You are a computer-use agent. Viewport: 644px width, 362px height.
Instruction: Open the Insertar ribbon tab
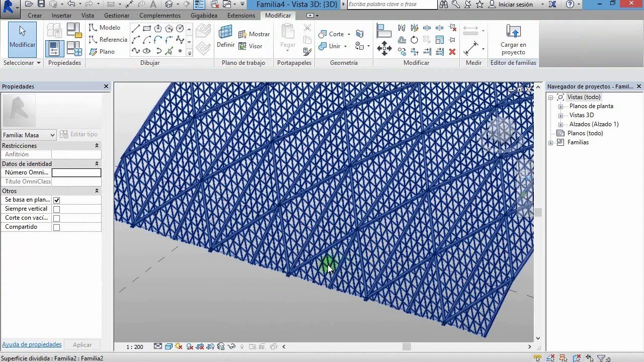click(61, 16)
